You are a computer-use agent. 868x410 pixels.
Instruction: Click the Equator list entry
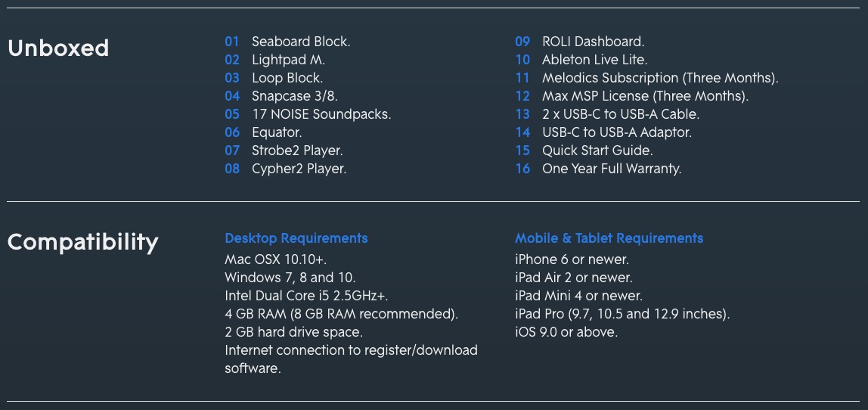pyautogui.click(x=277, y=133)
